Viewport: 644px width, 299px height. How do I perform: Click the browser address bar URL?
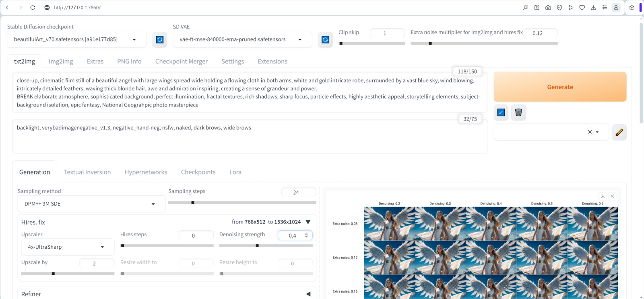click(77, 8)
